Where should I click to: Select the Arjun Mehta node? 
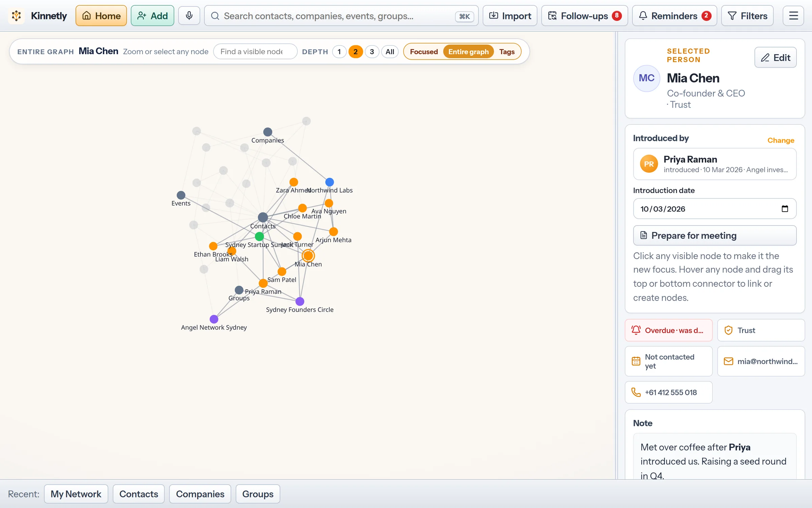(x=334, y=232)
